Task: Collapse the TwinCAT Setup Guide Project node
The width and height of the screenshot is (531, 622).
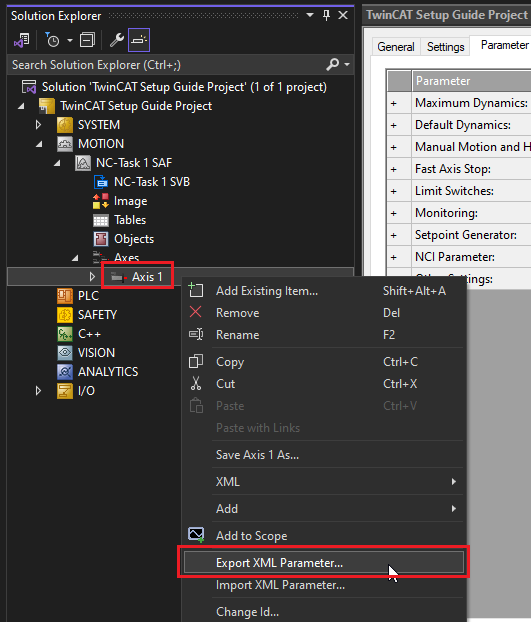Action: point(21,106)
